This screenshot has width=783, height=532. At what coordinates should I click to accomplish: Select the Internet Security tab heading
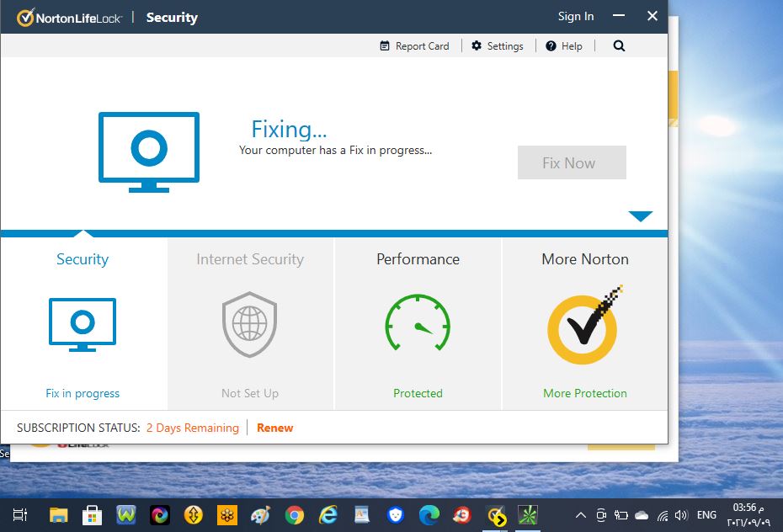(250, 259)
